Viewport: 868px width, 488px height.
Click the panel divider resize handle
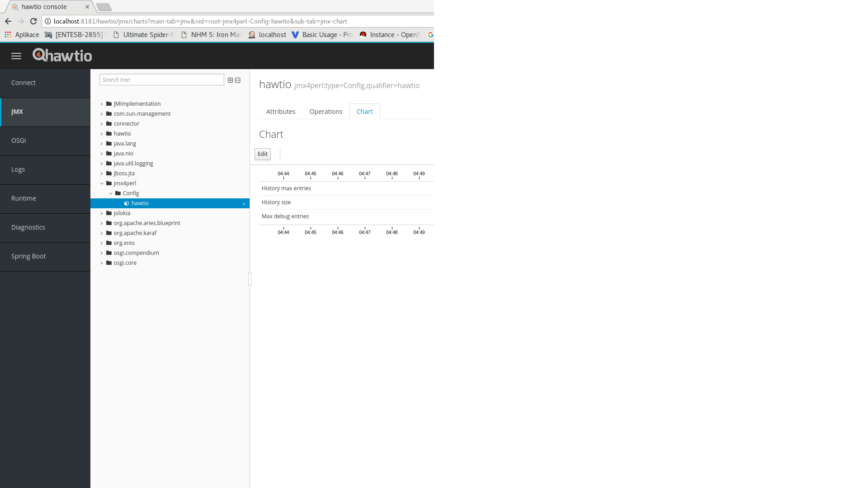(x=250, y=279)
